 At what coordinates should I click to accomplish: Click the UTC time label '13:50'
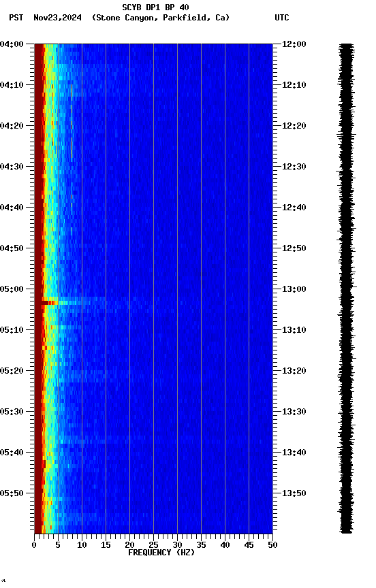(x=294, y=493)
